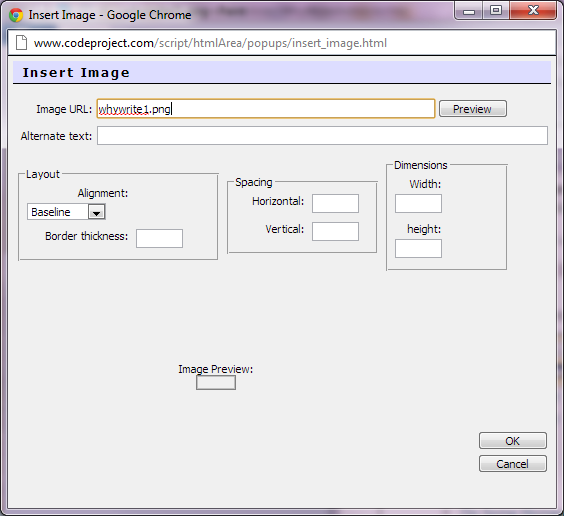Click the Chrome logo icon in title bar
The height and width of the screenshot is (516, 564).
pos(16,15)
